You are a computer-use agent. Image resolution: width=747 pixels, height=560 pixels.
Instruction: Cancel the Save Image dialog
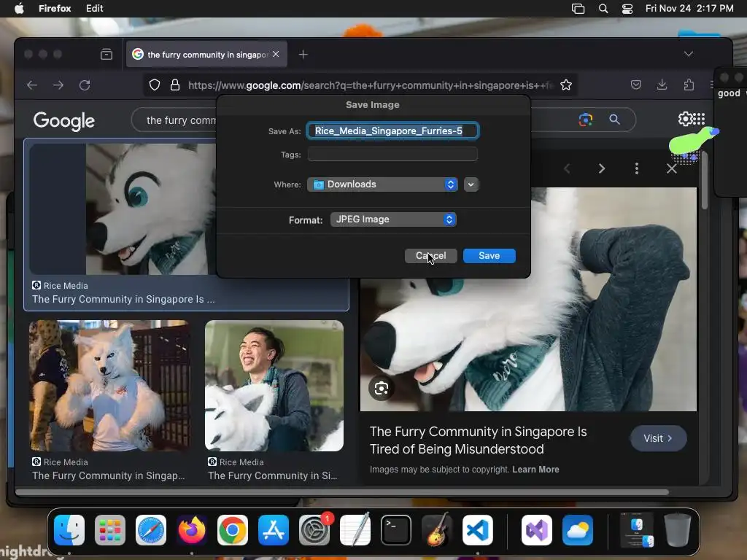tap(430, 256)
